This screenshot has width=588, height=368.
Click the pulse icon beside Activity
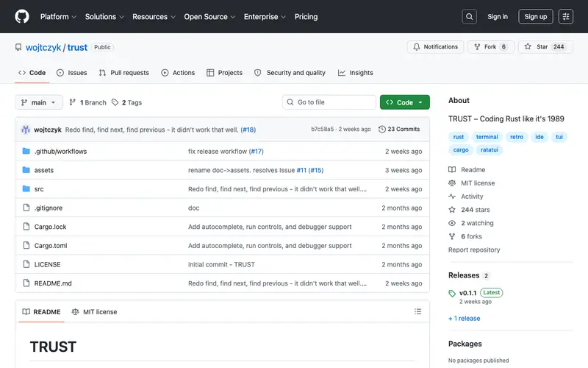(x=452, y=197)
